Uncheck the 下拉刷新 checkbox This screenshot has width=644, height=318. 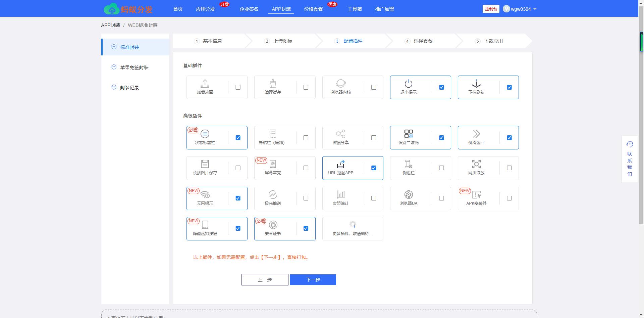point(509,87)
